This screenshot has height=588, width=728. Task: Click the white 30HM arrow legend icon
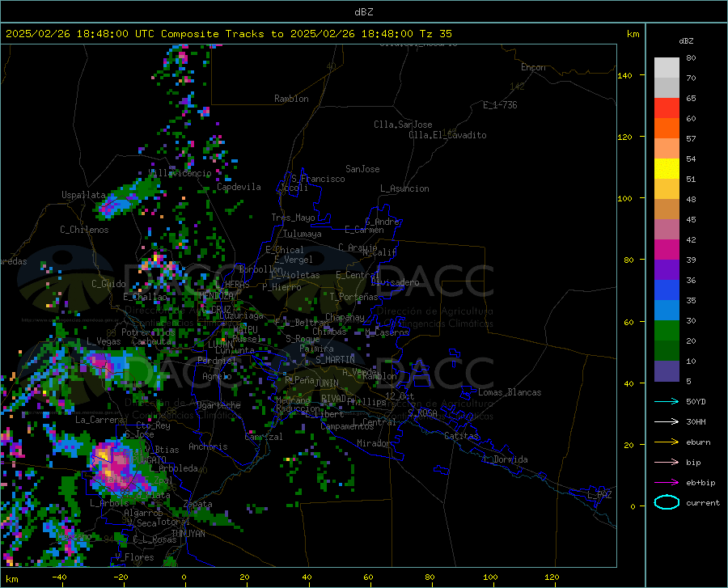667,422
